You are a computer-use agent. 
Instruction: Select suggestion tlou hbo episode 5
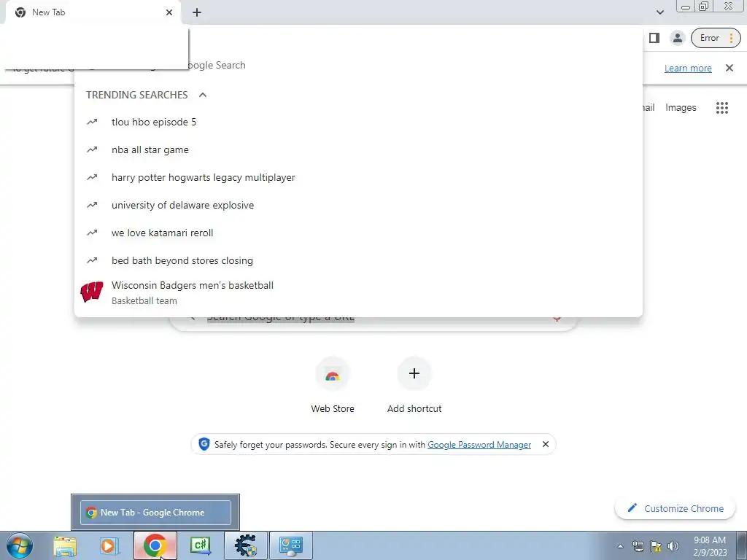pyautogui.click(x=358, y=122)
